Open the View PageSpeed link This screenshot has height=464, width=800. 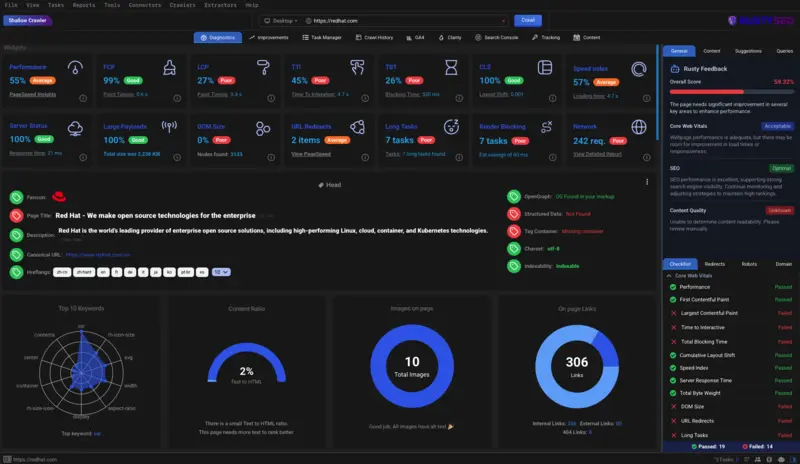(311, 154)
